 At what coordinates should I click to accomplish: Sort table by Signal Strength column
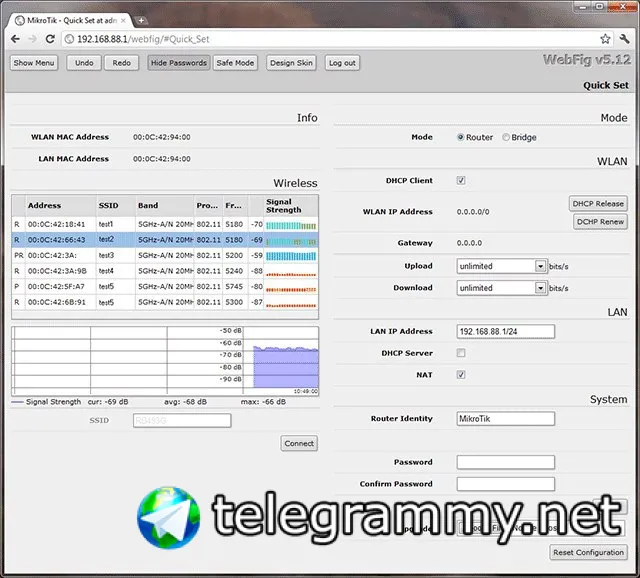coord(291,205)
